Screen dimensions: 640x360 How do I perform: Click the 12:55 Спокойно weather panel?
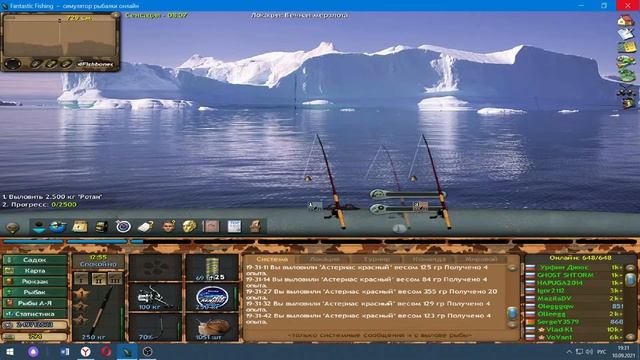[x=98, y=261]
